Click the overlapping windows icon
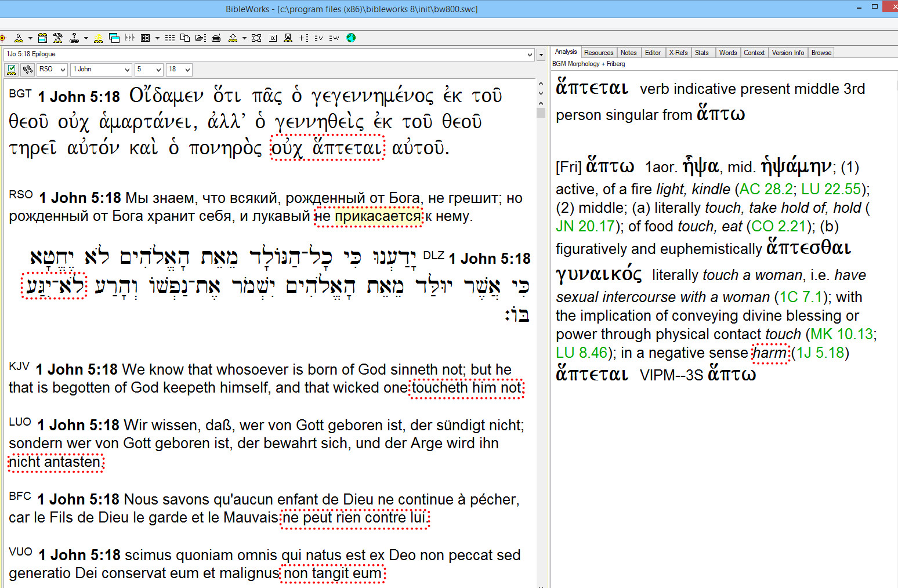Screen dimensions: 898x588 tap(114, 38)
